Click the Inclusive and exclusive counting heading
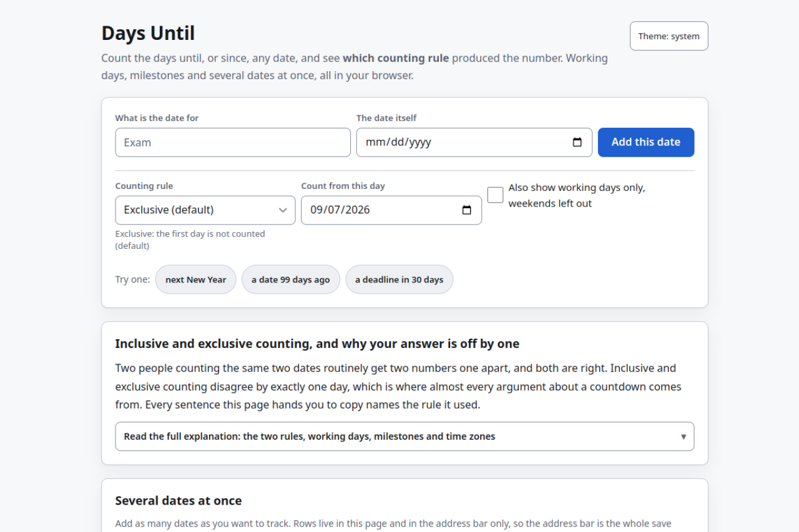Image resolution: width=799 pixels, height=532 pixels. 317,344
